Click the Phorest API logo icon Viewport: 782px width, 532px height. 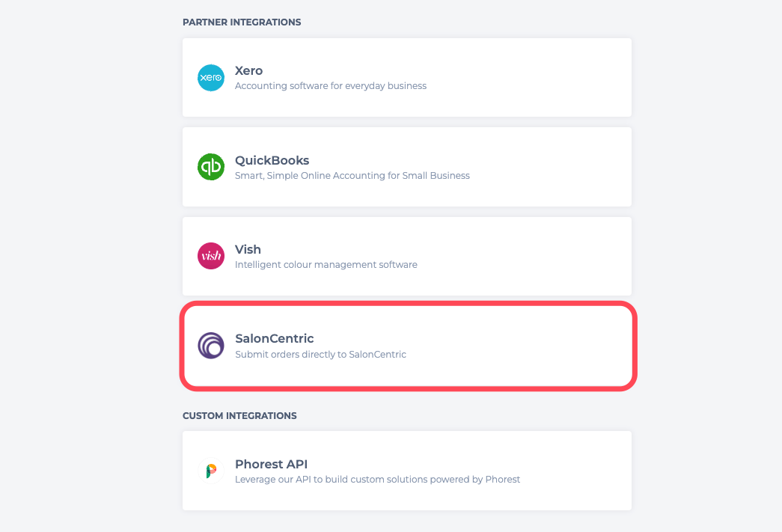[211, 471]
